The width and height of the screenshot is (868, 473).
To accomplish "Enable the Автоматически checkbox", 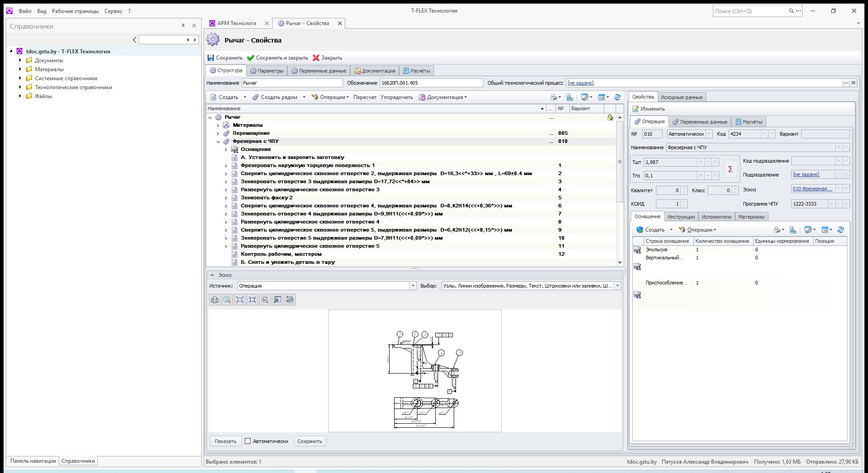I will (x=247, y=441).
